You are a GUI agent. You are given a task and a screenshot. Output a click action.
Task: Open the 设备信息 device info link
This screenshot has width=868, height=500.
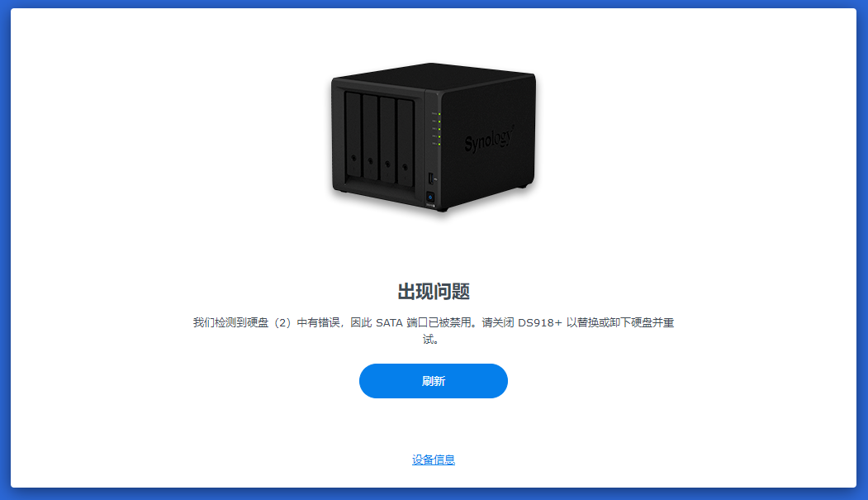tap(434, 460)
